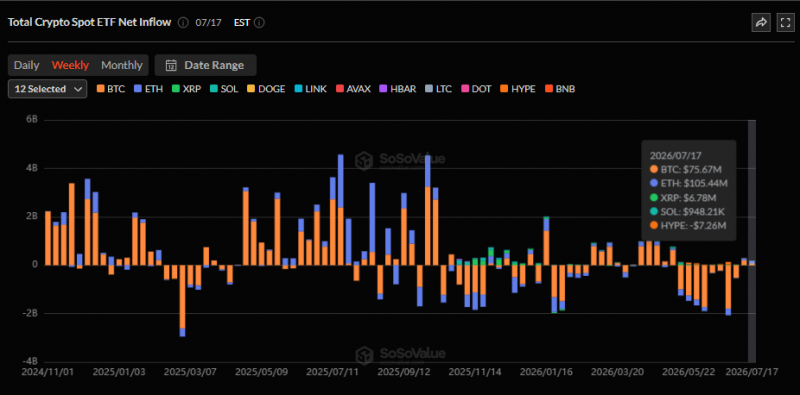The image size is (800, 395).
Task: Toggle BNB series in legend
Action: [x=560, y=89]
